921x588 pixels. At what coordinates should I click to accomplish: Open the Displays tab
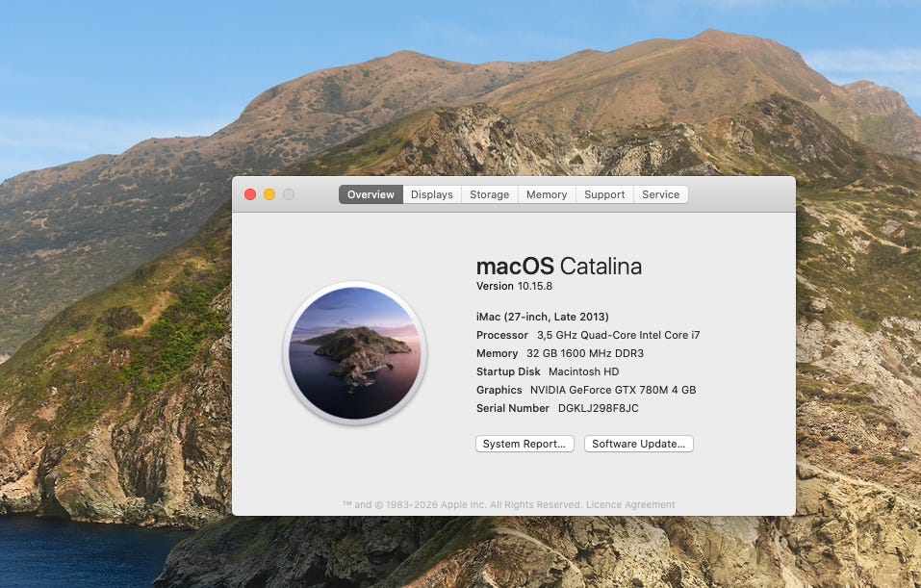(x=432, y=194)
